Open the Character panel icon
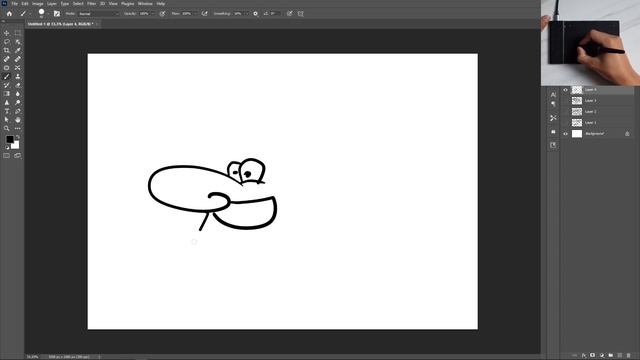The width and height of the screenshot is (640, 360). click(x=553, y=95)
